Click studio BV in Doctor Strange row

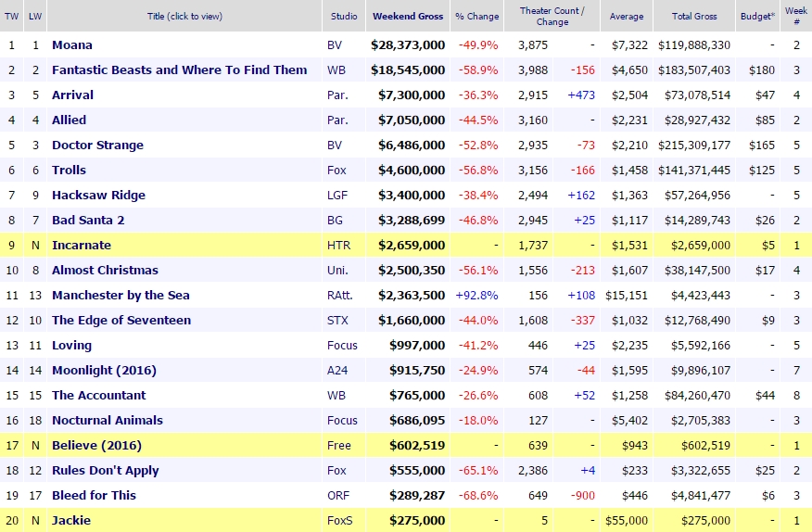pyautogui.click(x=335, y=145)
